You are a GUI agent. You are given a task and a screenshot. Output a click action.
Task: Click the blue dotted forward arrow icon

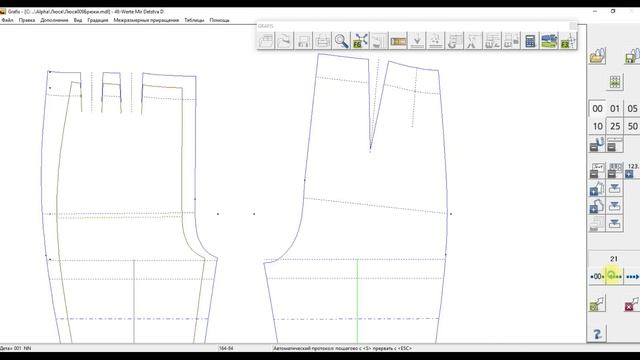pyautogui.click(x=632, y=277)
